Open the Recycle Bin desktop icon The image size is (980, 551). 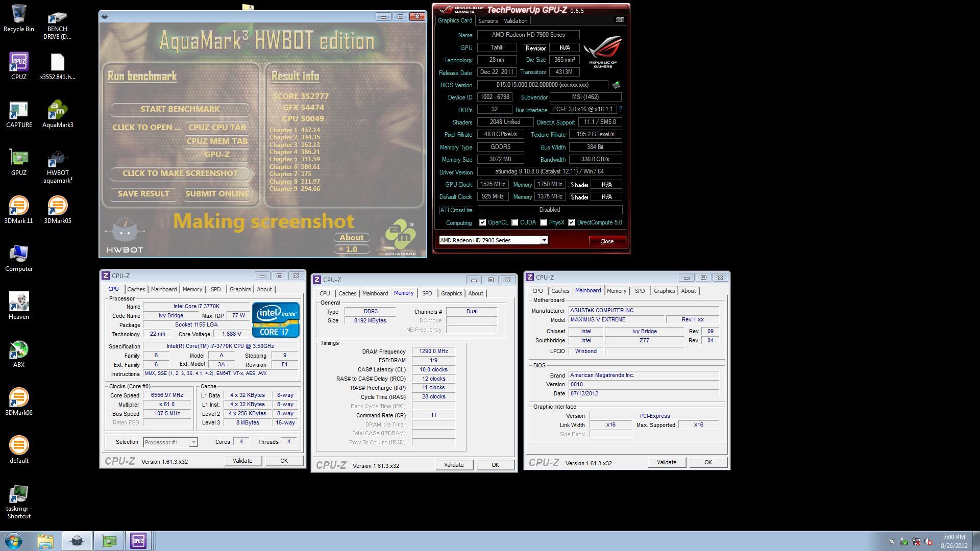pos(19,18)
